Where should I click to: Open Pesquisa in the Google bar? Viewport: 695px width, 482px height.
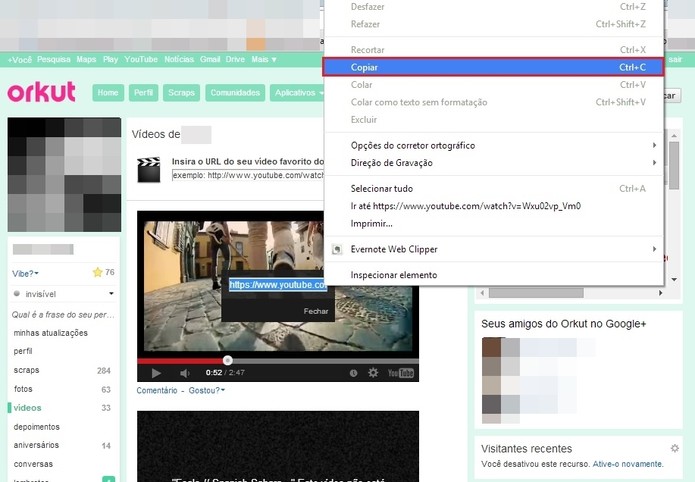pos(54,59)
